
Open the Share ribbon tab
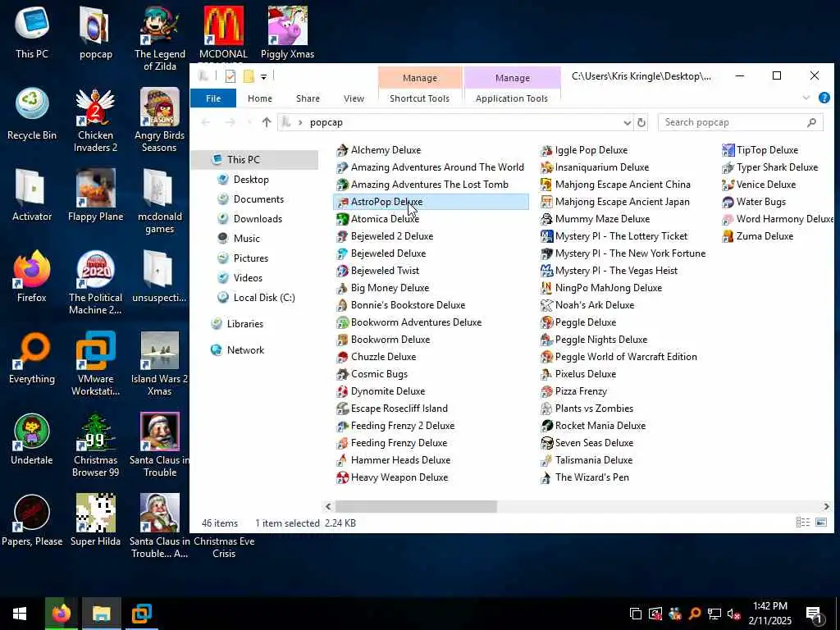(x=308, y=98)
